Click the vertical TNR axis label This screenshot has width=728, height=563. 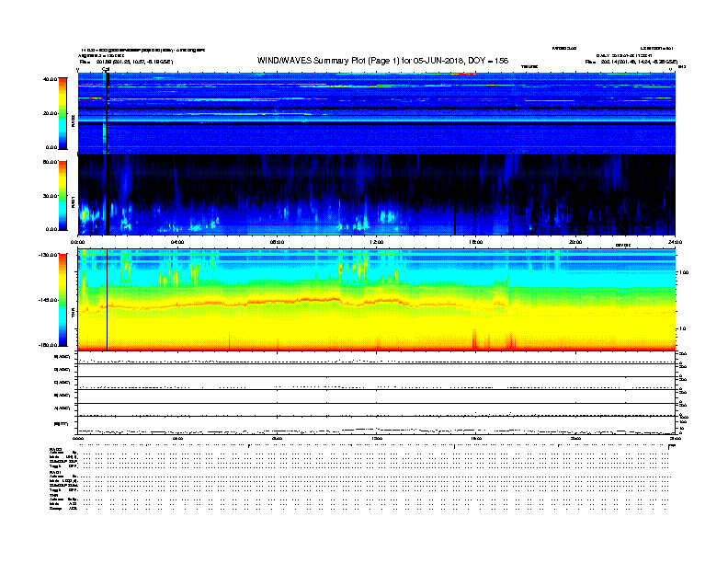(x=73, y=314)
